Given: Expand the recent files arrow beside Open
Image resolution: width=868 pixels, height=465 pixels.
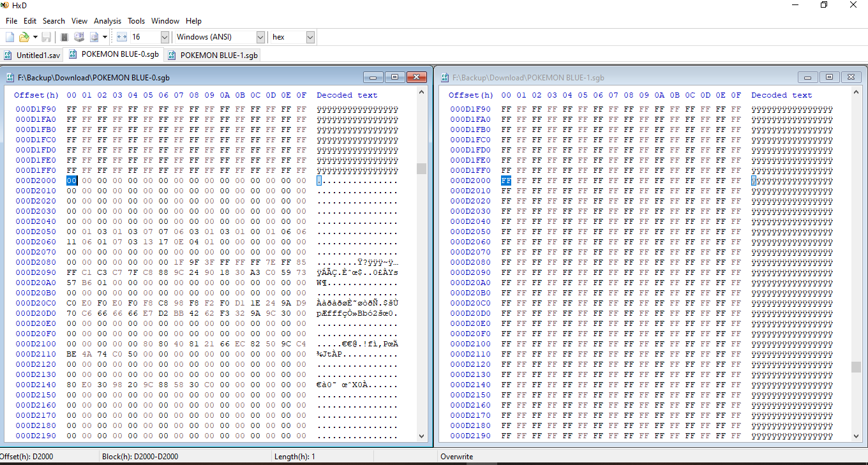Looking at the screenshot, I should 35,37.
